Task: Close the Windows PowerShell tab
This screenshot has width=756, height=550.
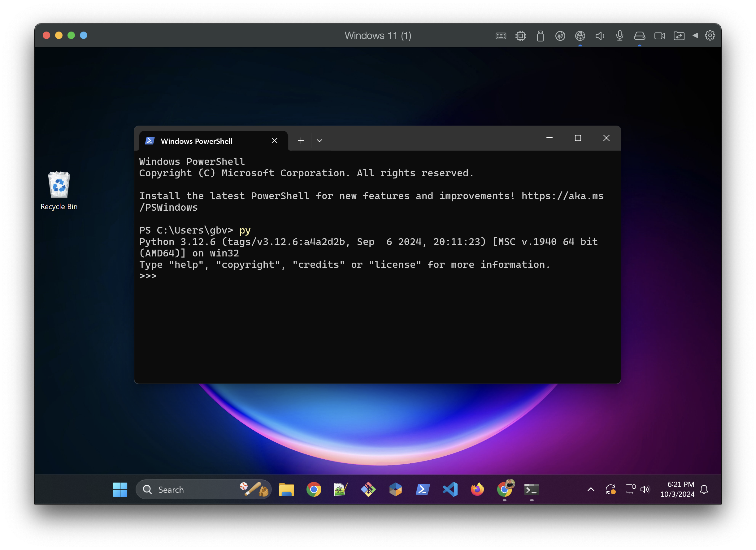Action: click(275, 141)
